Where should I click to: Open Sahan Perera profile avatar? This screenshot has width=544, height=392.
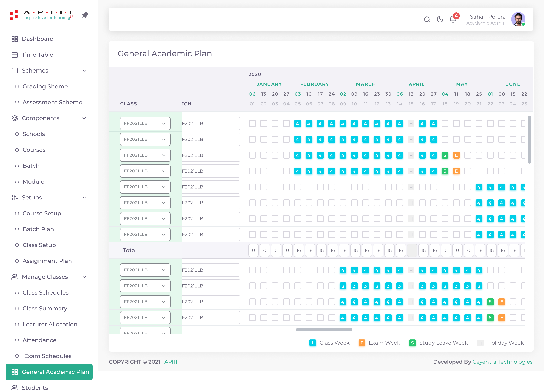point(518,19)
